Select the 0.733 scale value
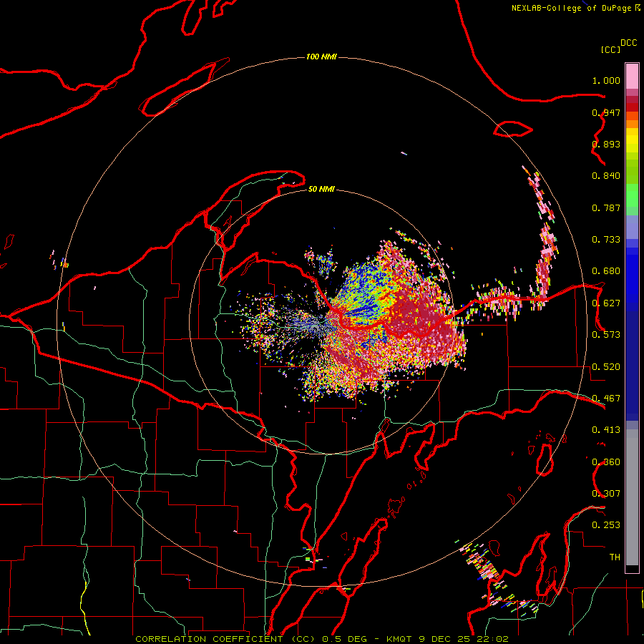Viewport: 644px width, 644px height. click(x=606, y=240)
